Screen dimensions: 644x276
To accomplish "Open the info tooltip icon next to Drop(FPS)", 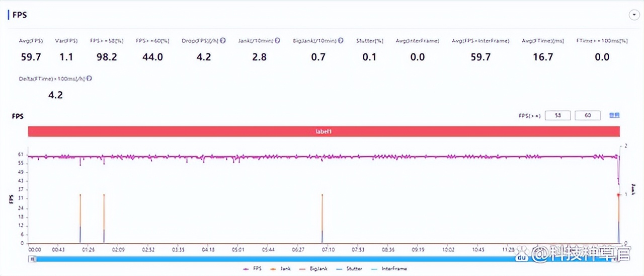I will coord(223,41).
